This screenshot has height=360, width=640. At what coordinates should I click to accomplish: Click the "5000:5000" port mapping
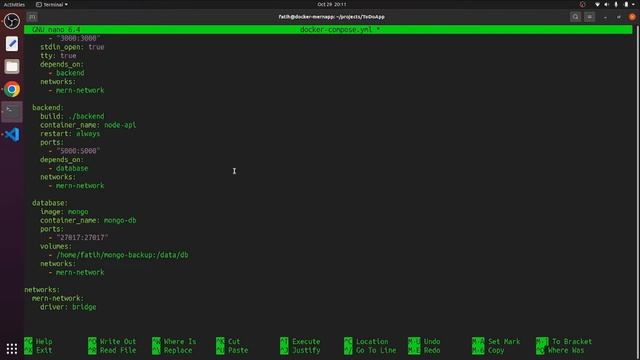tap(78, 151)
